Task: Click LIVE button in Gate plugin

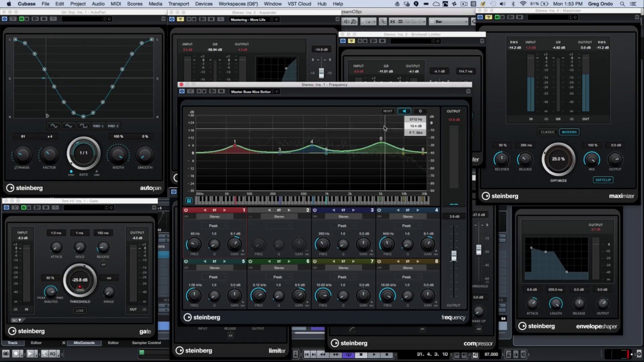Action: 80,311
